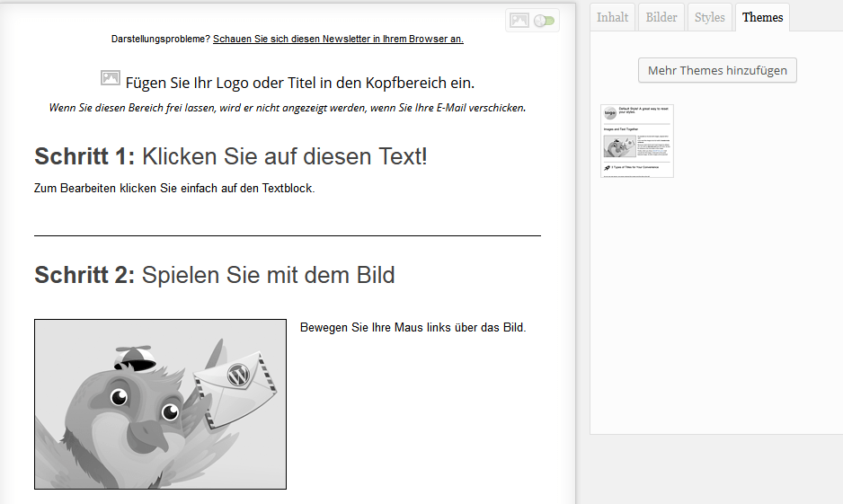Switch to the Inhalt tab
Image resolution: width=843 pixels, height=504 pixels.
612,18
